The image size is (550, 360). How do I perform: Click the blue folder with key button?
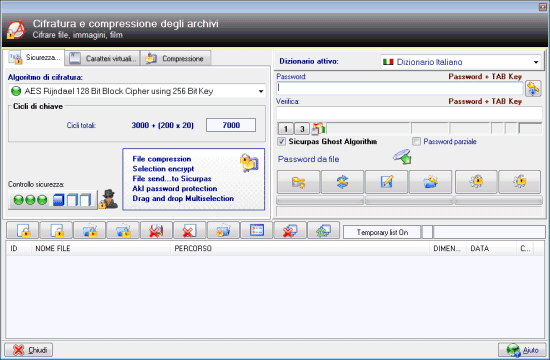coord(430,182)
